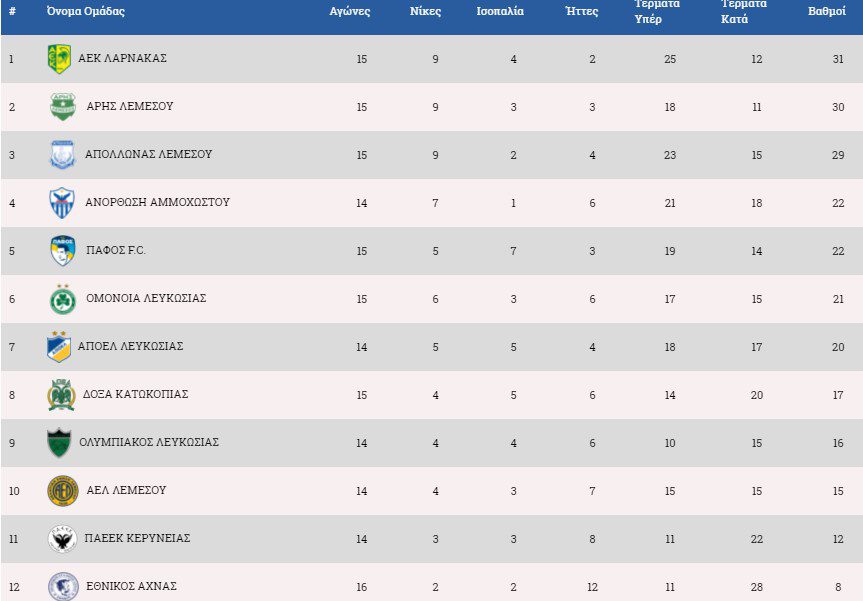The image size is (863, 601).
Task: Click the Olympiakos Nicosia team crest
Action: pos(60,443)
